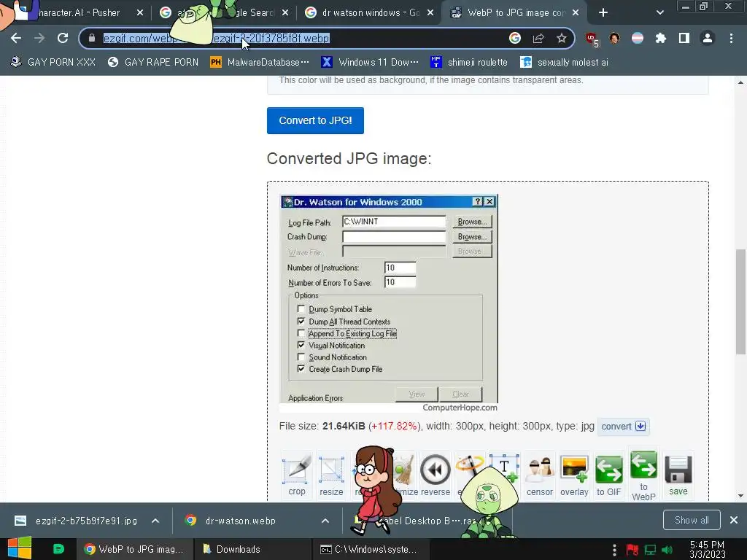The image size is (747, 560).
Task: Open the volume control in tray
Action: tap(667, 550)
